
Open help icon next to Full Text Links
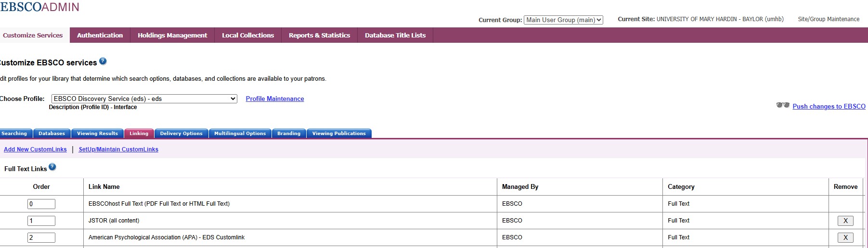click(x=52, y=167)
